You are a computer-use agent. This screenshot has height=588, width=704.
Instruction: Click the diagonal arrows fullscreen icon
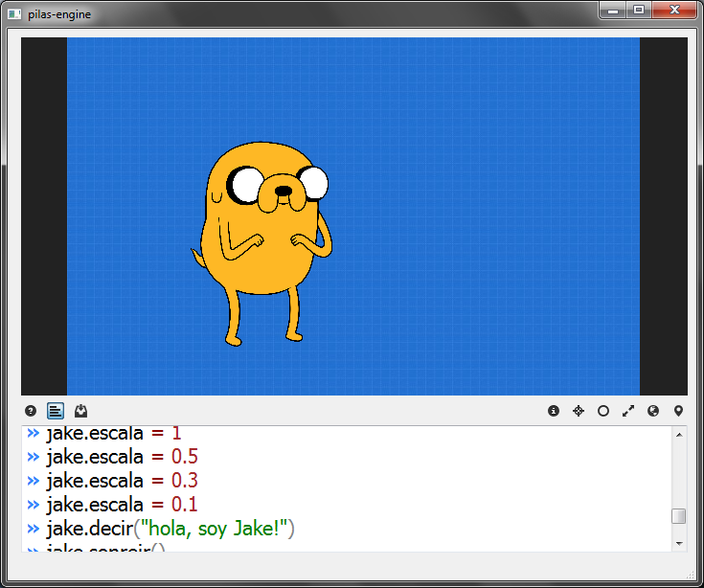[628, 411]
